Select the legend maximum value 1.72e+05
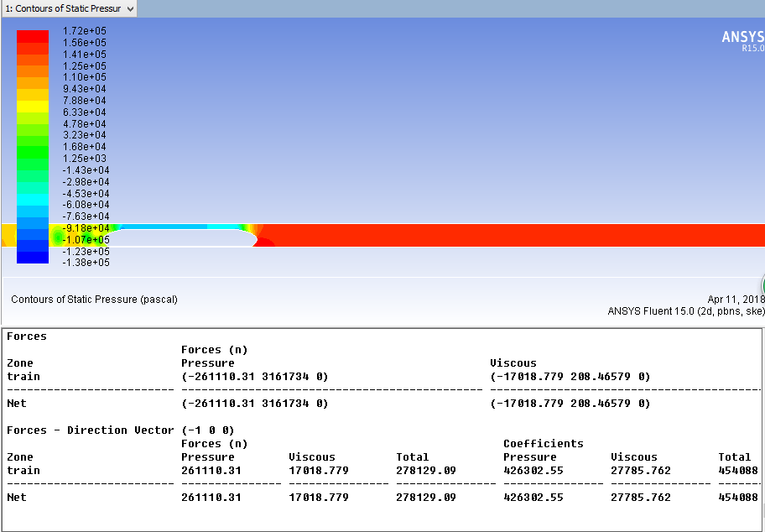The width and height of the screenshot is (765, 532). pos(85,31)
